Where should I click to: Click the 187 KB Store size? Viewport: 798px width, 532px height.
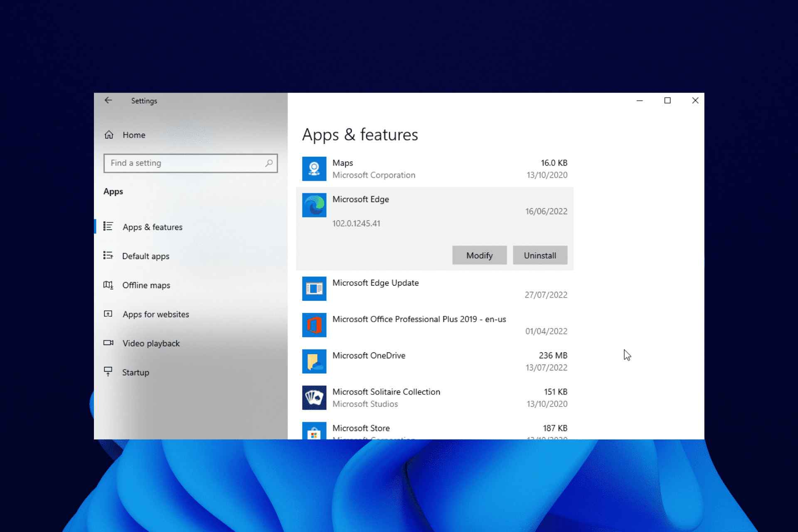point(555,428)
